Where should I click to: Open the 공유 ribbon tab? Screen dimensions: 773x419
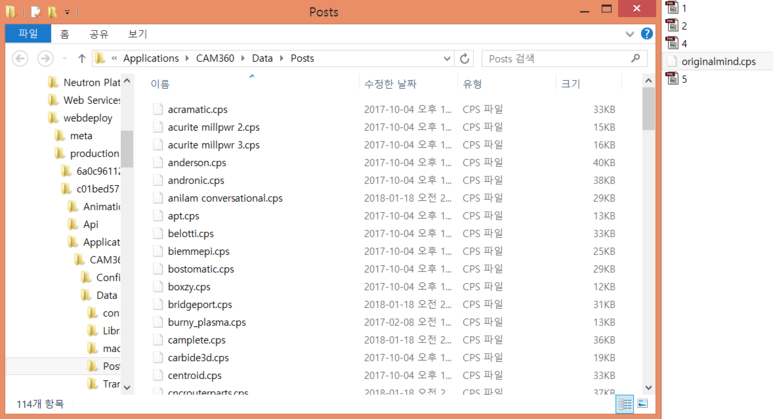pyautogui.click(x=99, y=34)
